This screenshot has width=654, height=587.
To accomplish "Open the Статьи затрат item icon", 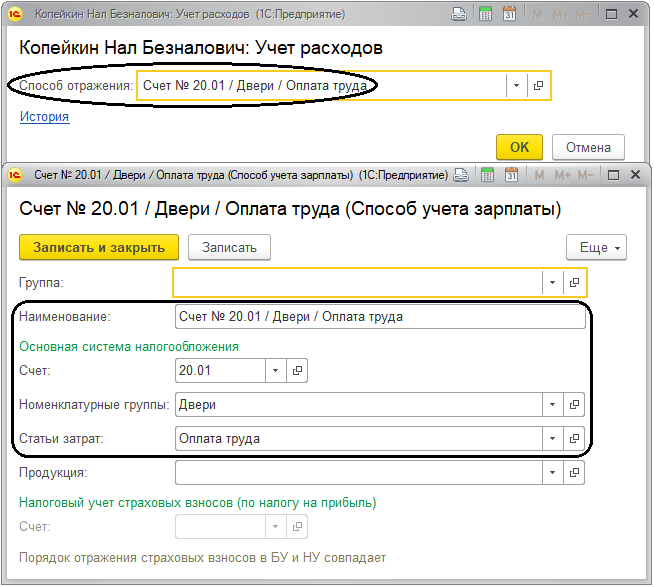I will (x=574, y=438).
